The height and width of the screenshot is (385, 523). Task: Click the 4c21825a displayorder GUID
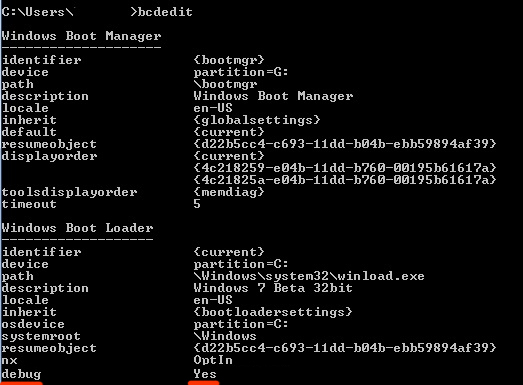[x=345, y=180]
